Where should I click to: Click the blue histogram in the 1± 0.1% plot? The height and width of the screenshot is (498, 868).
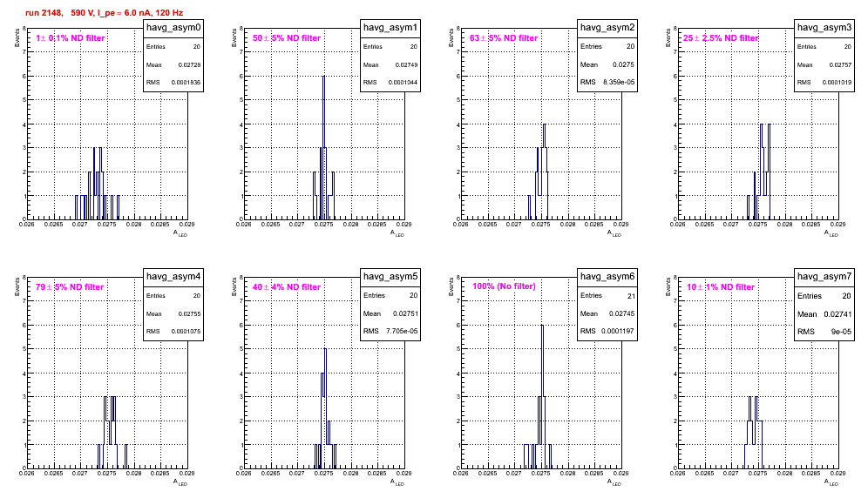coord(98,183)
